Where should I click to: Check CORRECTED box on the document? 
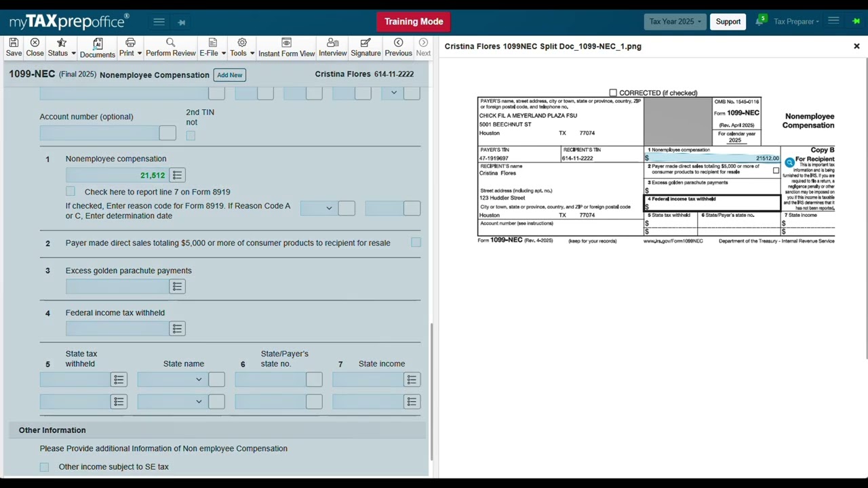(x=613, y=93)
